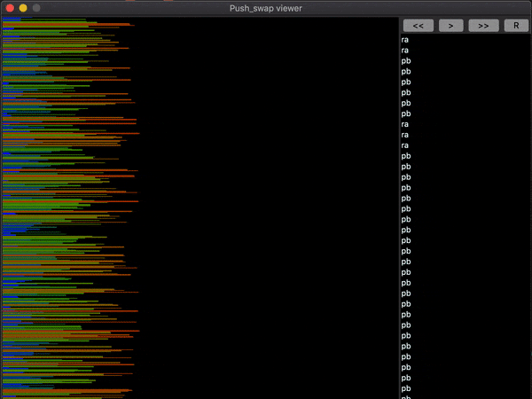532x399 pixels.
Task: Click the topmost blue bar in stack view
Action: [x=11, y=18]
